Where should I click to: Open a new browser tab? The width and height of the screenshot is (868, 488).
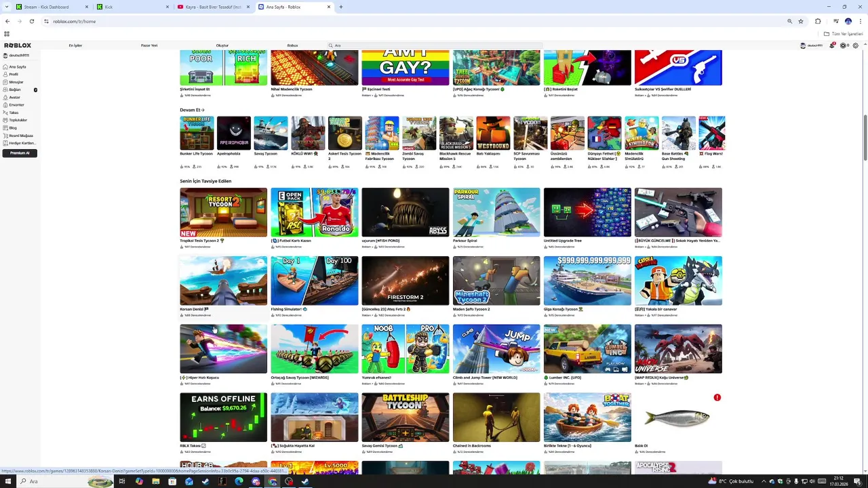[x=341, y=7]
